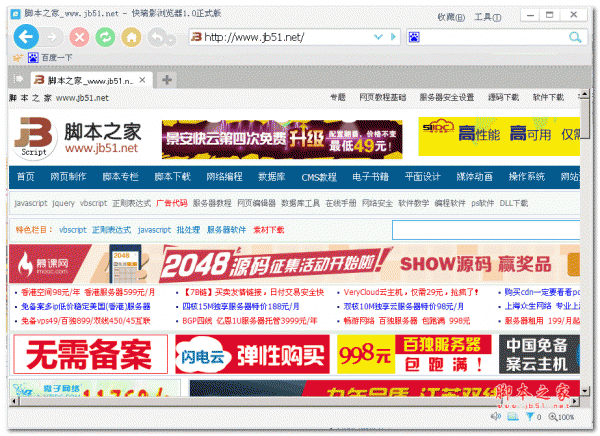Click the horizontal scrollbar left arrow
This screenshot has height=436, width=600.
click(x=14, y=402)
